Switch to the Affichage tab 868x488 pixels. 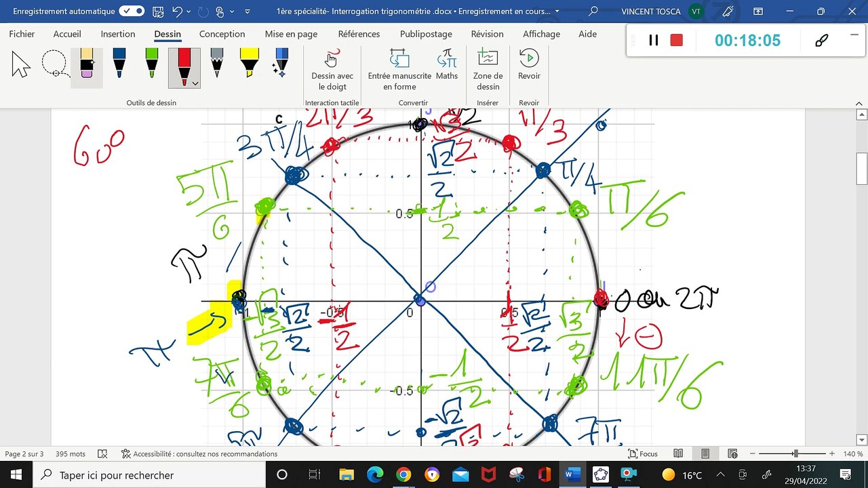(541, 34)
